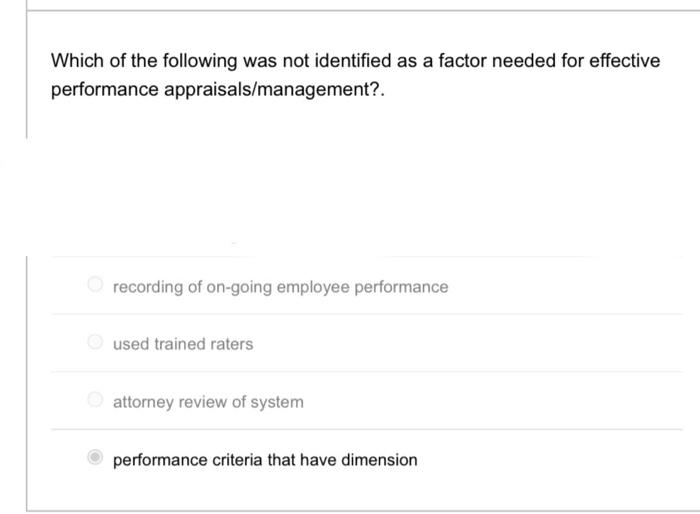This screenshot has width=700, height=514.
Task: Choose the used trained raters radio button
Action: [95, 344]
